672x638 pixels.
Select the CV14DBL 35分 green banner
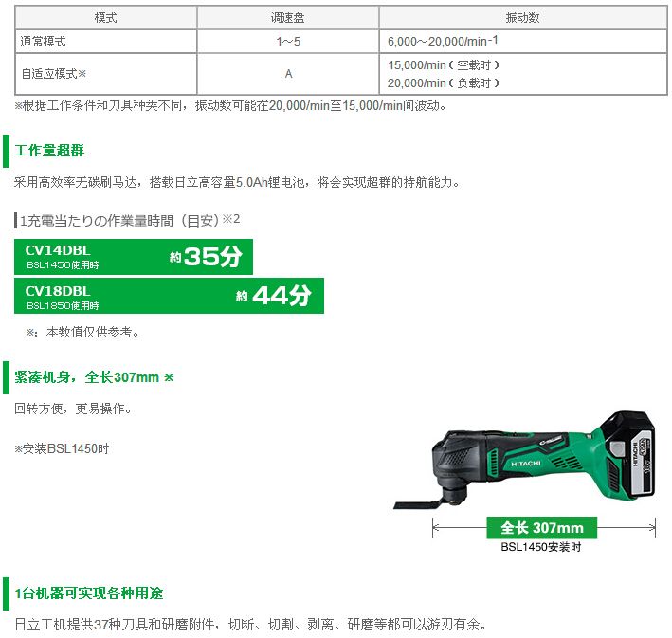click(x=134, y=257)
